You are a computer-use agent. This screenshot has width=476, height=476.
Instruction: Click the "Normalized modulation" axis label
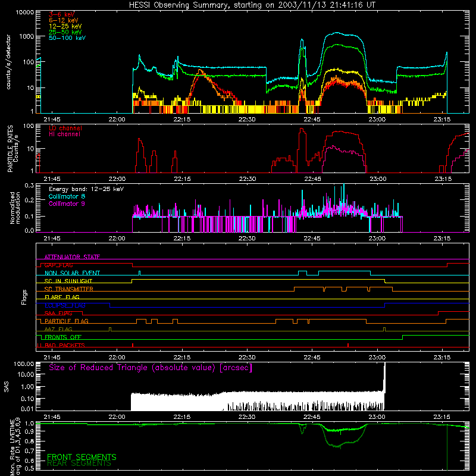15,208
